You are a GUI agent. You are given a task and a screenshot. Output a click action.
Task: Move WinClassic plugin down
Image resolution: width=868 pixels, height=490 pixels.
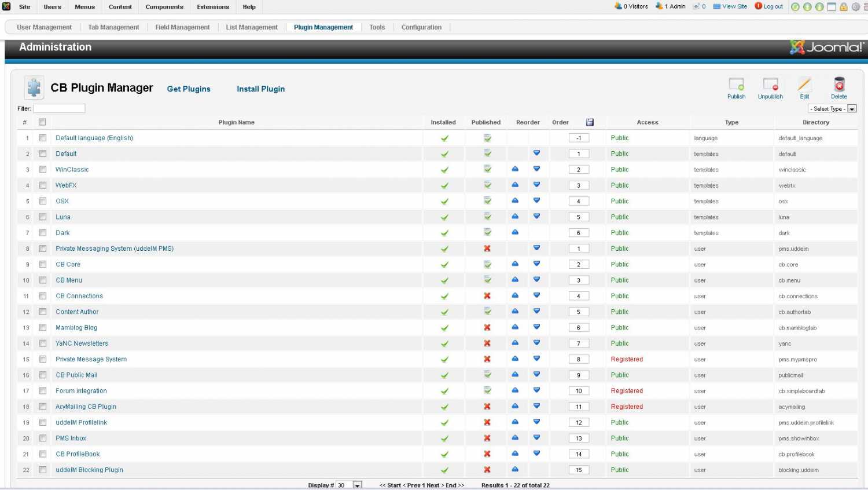(x=536, y=169)
